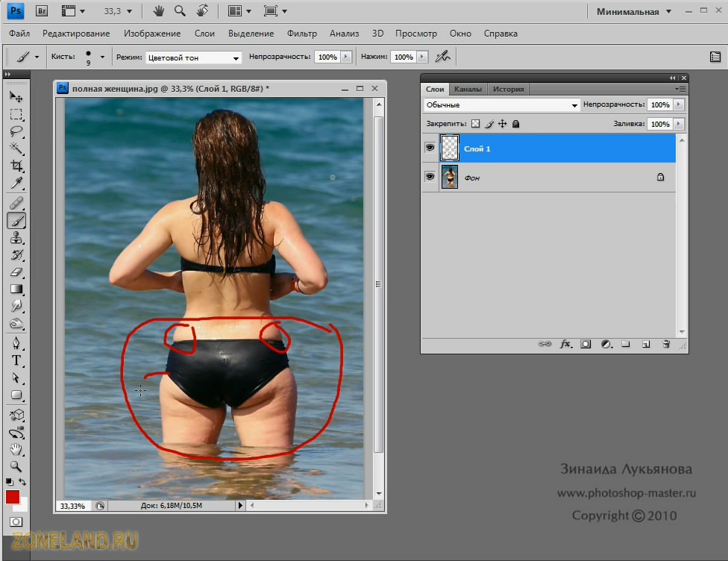
Task: Add a layer style with fx button
Action: coord(565,344)
